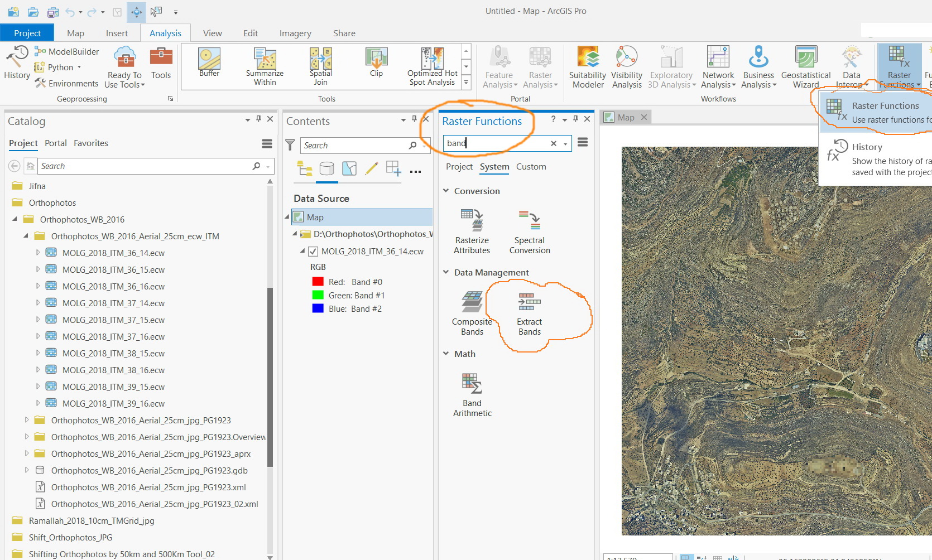This screenshot has height=560, width=932.
Task: Open the Python dropdown arrow
Action: point(79,67)
